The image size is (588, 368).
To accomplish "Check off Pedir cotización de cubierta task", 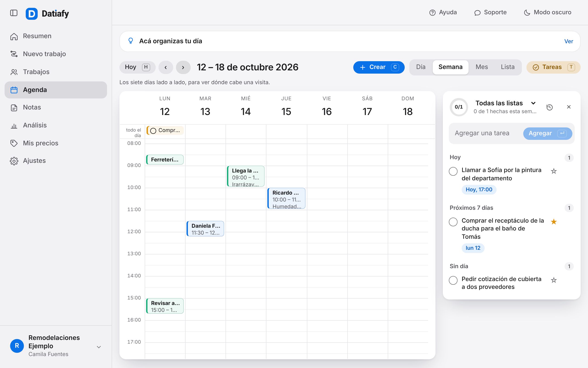I will [453, 280].
